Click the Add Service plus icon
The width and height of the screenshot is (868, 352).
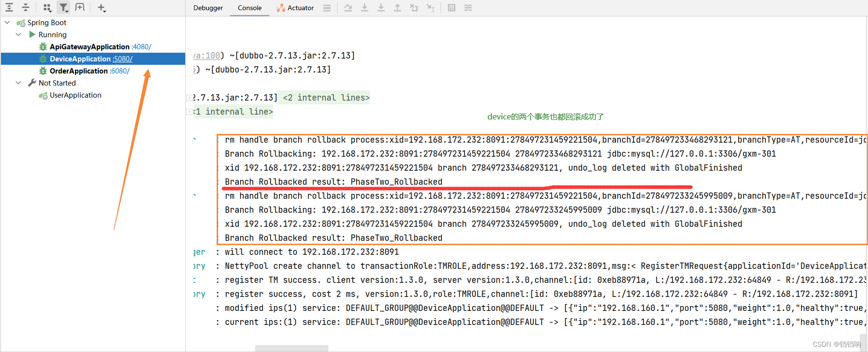[102, 7]
